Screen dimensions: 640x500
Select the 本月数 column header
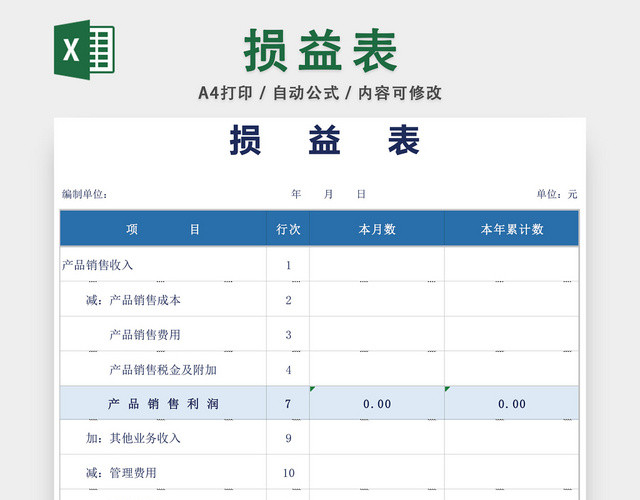(377, 229)
